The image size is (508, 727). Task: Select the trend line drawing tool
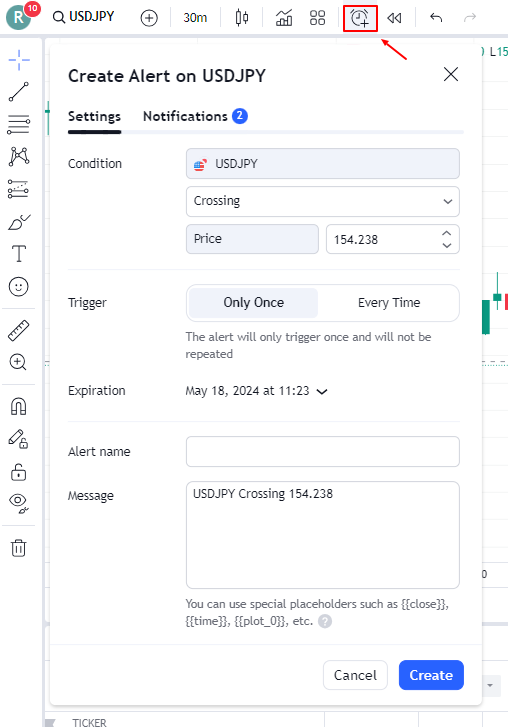click(x=19, y=92)
